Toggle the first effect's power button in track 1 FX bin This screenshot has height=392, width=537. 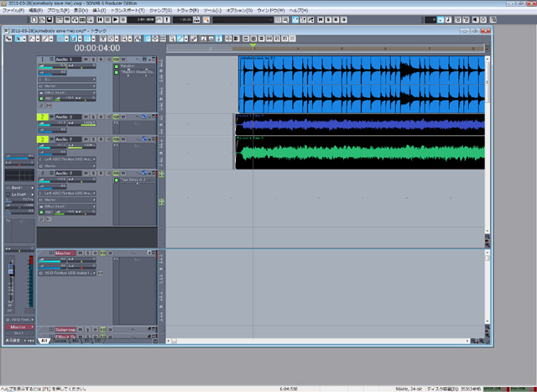pos(117,66)
